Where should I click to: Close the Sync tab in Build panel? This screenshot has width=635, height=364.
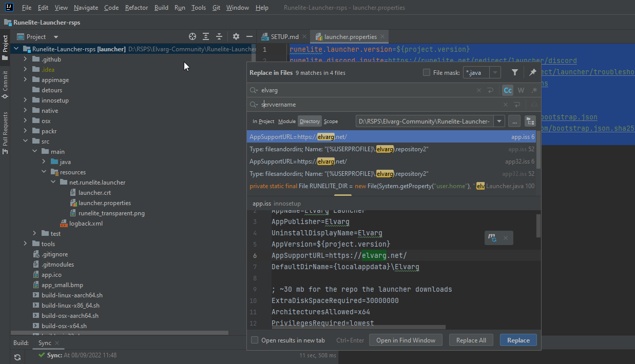[57, 343]
